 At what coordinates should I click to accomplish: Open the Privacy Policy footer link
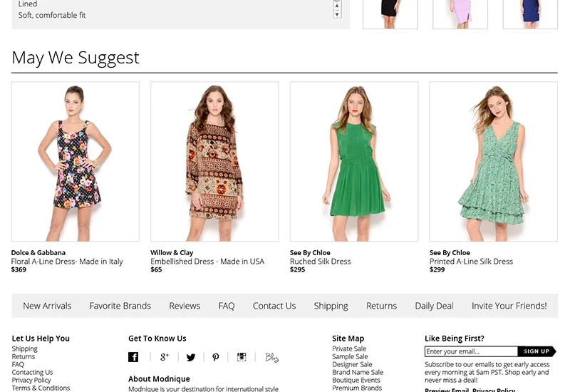31,380
